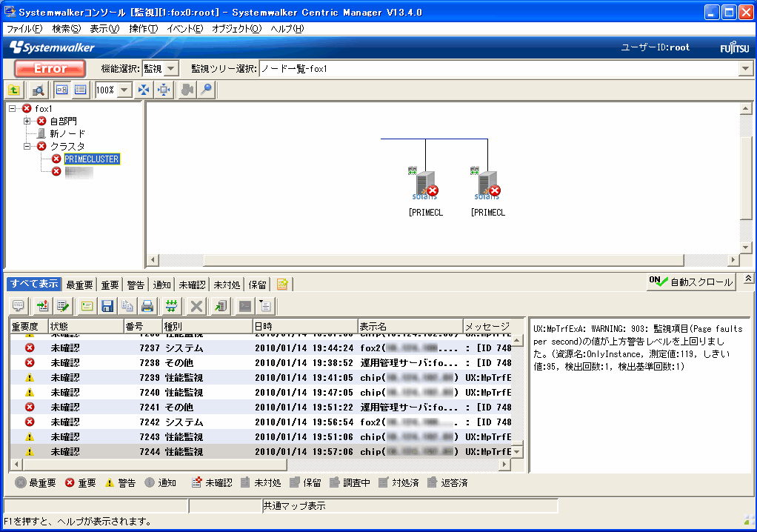The width and height of the screenshot is (757, 532).
Task: Collapse the event pane double-chevron
Action: tap(748, 279)
